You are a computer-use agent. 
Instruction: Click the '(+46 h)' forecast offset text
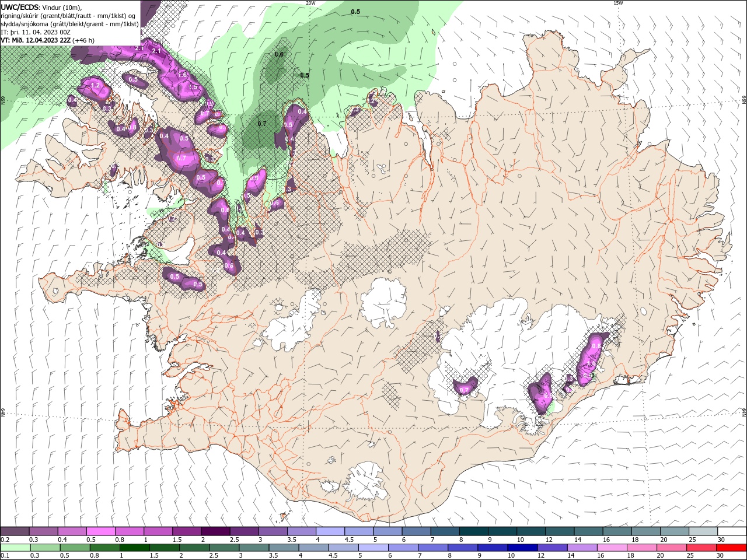point(83,40)
